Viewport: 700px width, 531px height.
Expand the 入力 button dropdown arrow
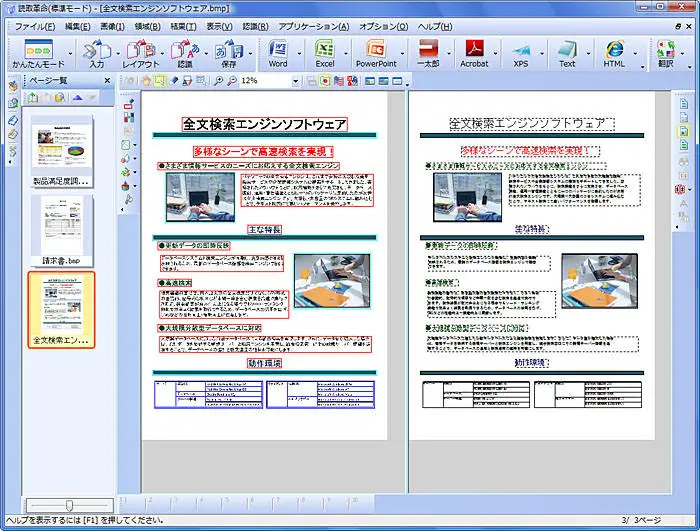click(116, 52)
